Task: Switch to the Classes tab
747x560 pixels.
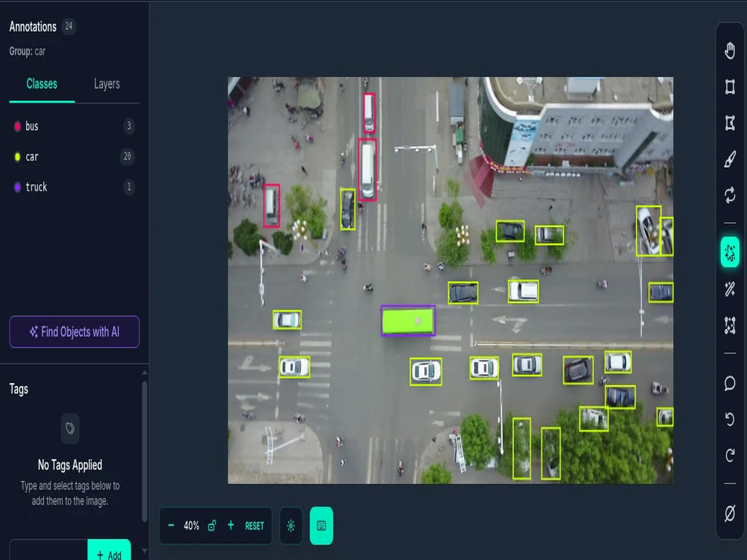Action: pos(42,84)
